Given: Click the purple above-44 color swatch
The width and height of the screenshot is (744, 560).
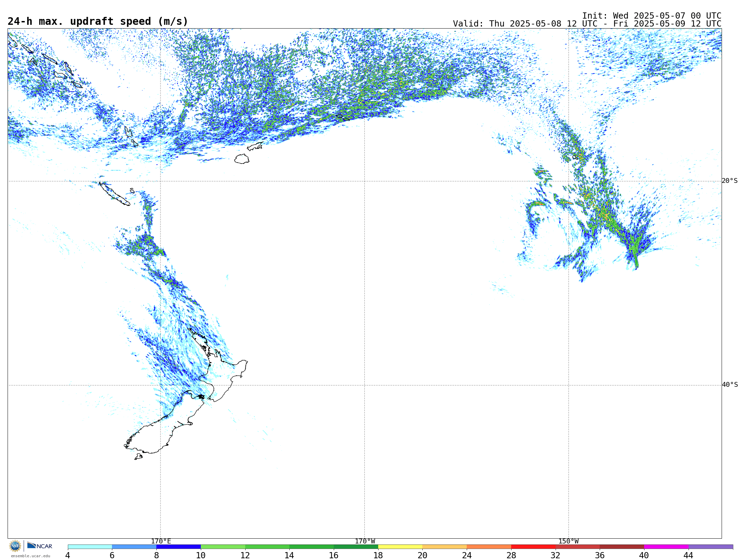Looking at the screenshot, I should pyautogui.click(x=711, y=547).
